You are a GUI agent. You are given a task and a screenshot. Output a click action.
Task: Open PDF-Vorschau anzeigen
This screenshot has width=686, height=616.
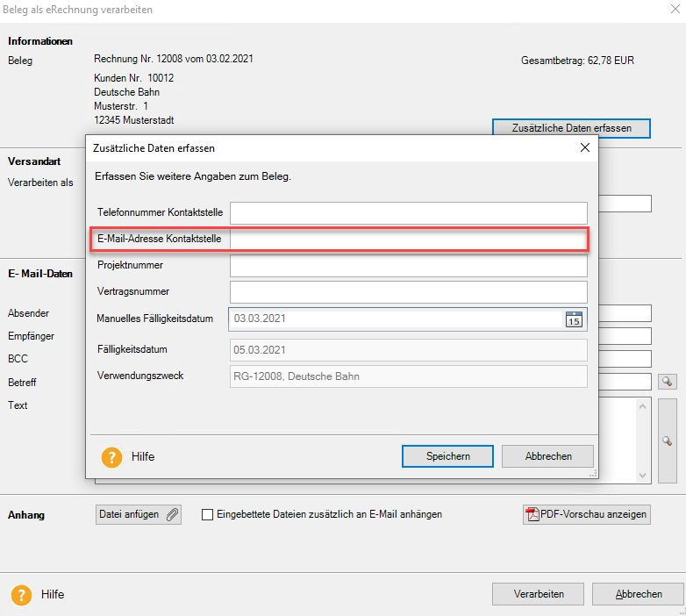point(587,515)
